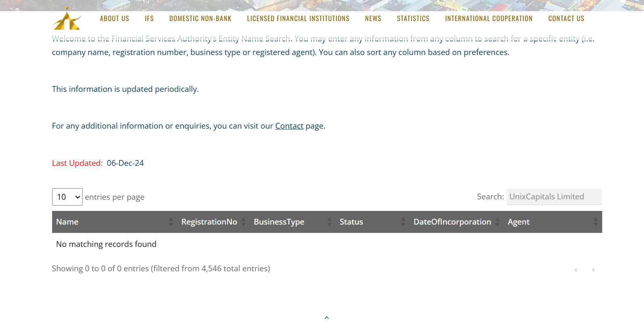The image size is (644, 323).
Task: Click the DateOfIncorporation column header
Action: (457, 222)
